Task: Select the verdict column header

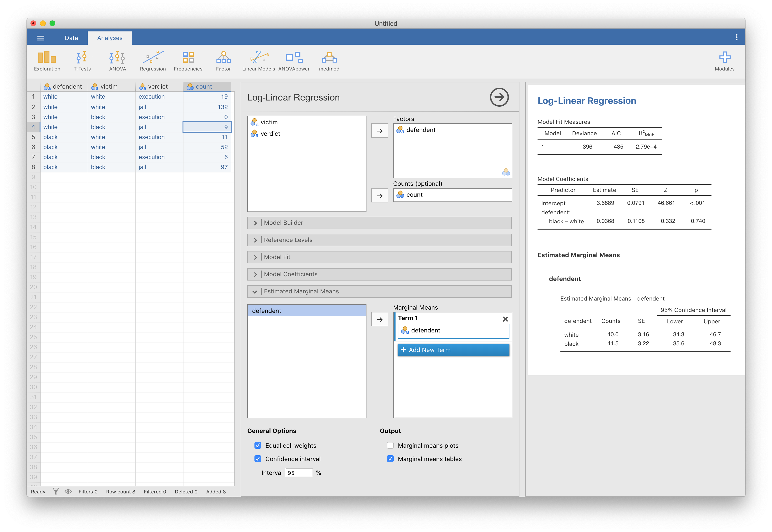Action: (x=159, y=87)
